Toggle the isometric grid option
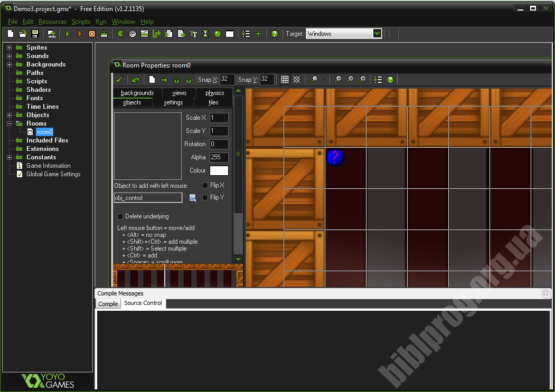The image size is (555, 392). (297, 80)
